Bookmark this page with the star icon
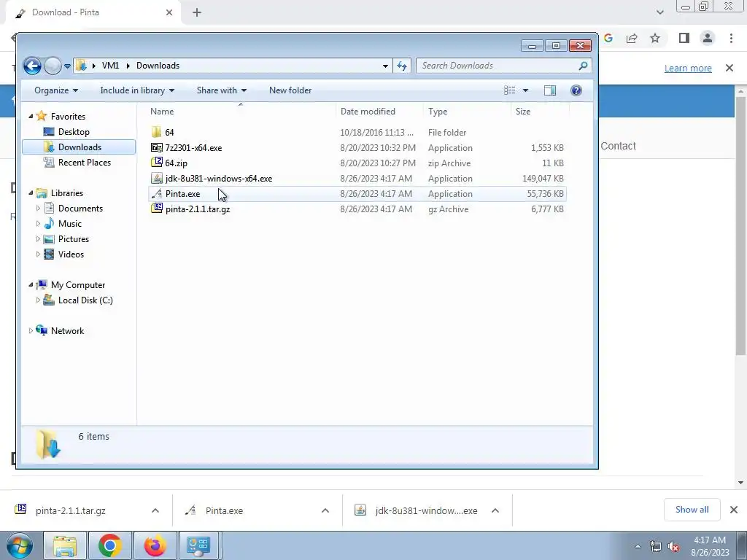 click(x=655, y=38)
